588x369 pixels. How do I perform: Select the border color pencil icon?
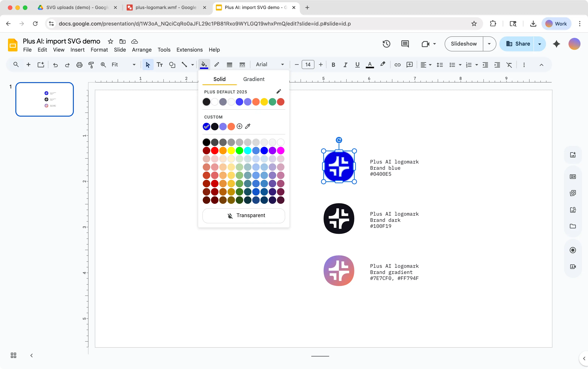click(217, 64)
